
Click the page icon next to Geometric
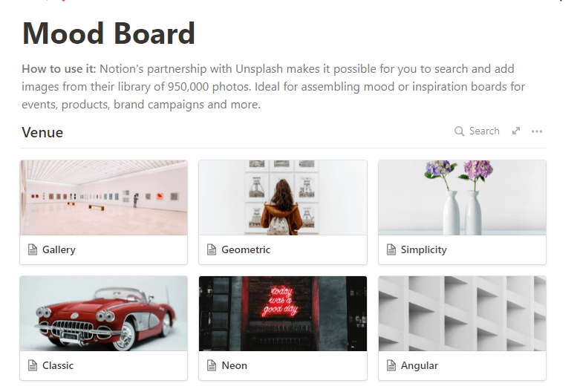(212, 249)
